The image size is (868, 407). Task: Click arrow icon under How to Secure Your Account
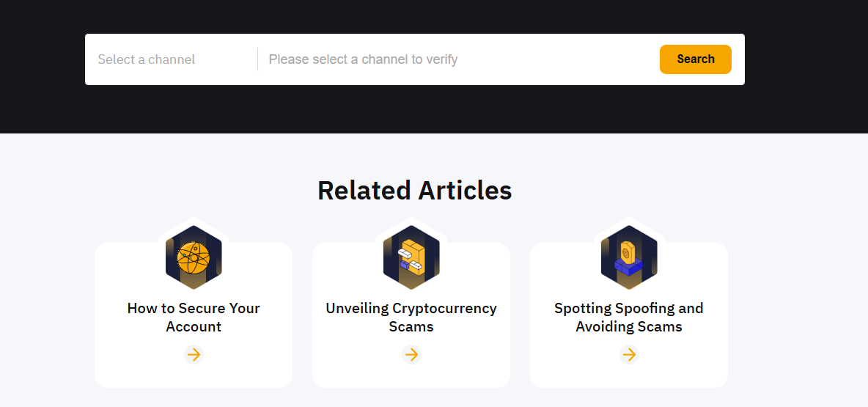(x=194, y=355)
